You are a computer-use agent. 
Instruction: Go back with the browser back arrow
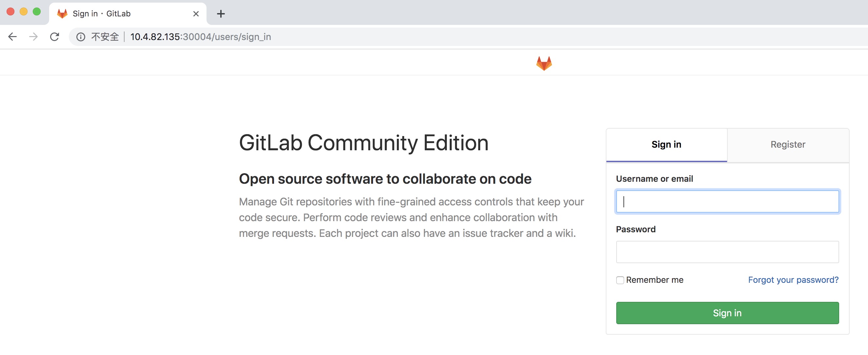[x=12, y=37]
